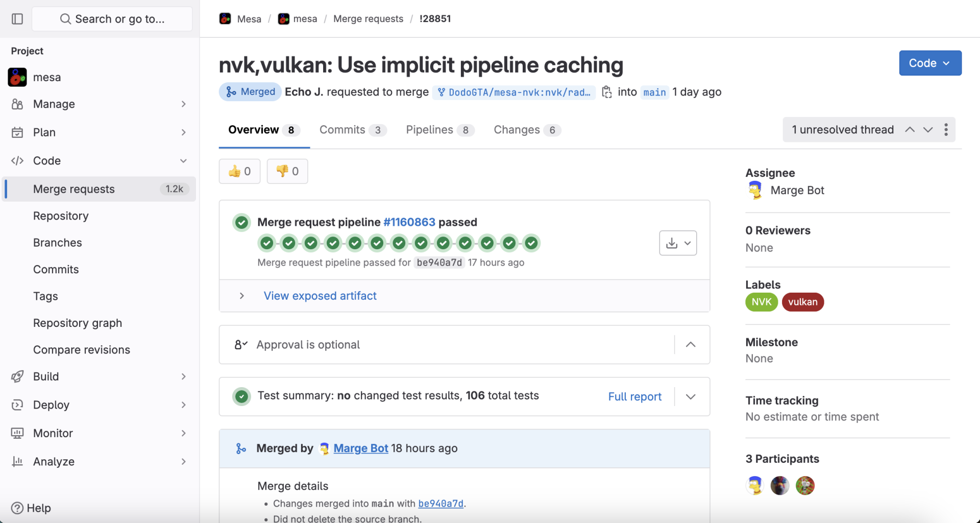The height and width of the screenshot is (523, 980).
Task: Open the main target branch link
Action: [x=654, y=92]
